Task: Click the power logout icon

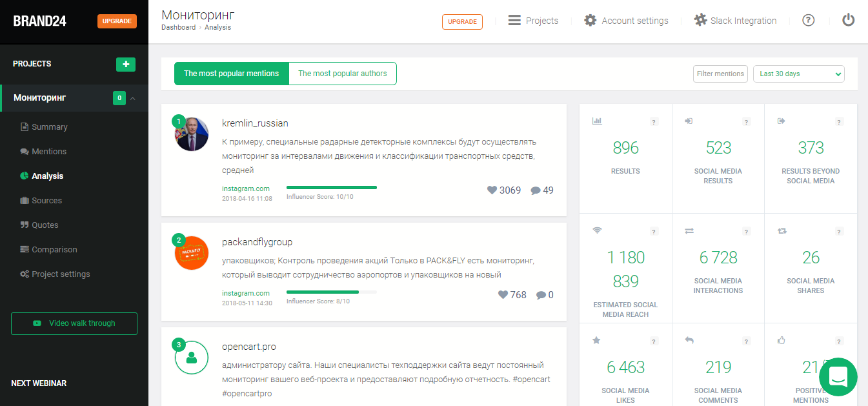Action: tap(849, 20)
